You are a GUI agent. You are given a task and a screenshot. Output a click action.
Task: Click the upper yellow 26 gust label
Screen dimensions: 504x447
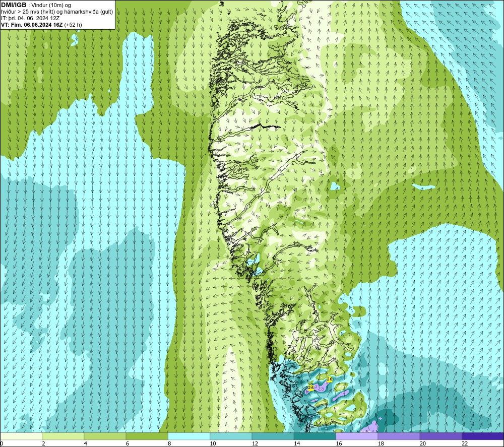click(330, 379)
